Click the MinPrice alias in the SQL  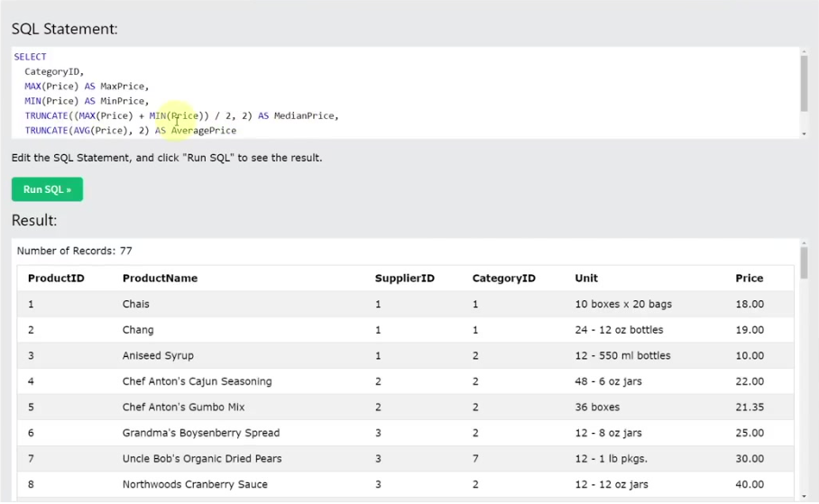(124, 101)
